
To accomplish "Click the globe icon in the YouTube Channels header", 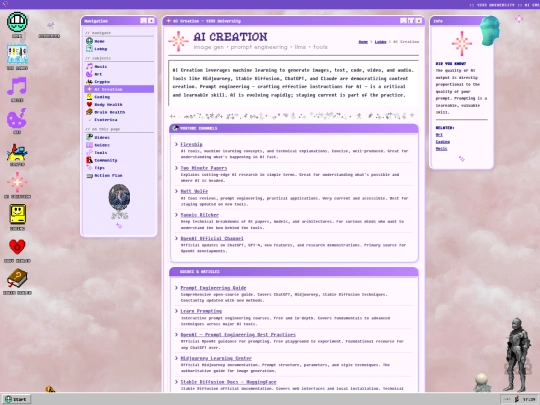I will pos(175,128).
